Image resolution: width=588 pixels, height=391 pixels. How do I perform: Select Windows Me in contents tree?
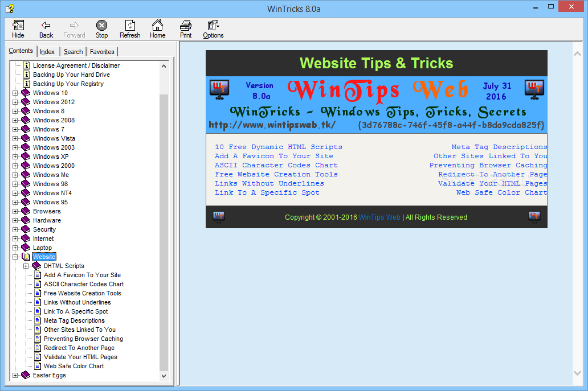[51, 175]
